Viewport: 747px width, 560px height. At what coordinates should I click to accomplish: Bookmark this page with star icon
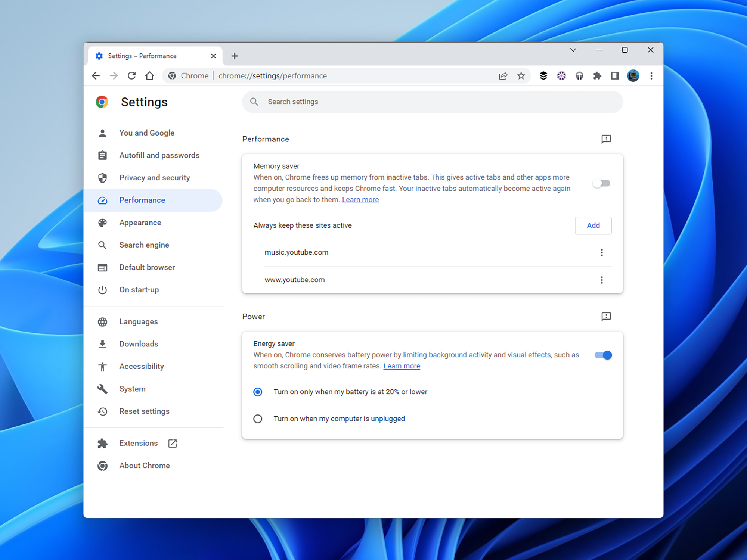click(x=521, y=76)
